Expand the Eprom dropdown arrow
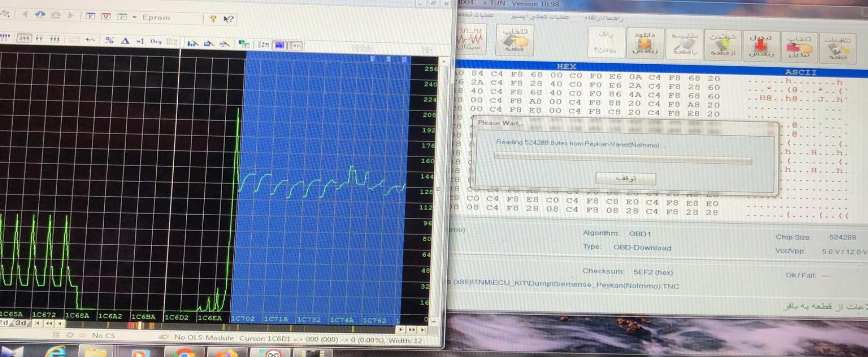This screenshot has width=868, height=357. 134,17
